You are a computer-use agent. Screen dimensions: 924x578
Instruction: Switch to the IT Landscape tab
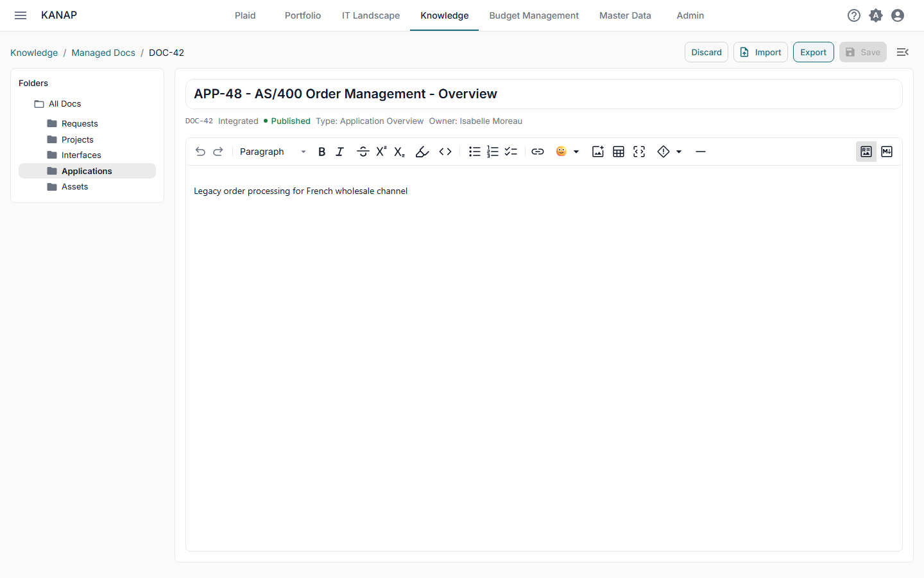click(x=371, y=15)
